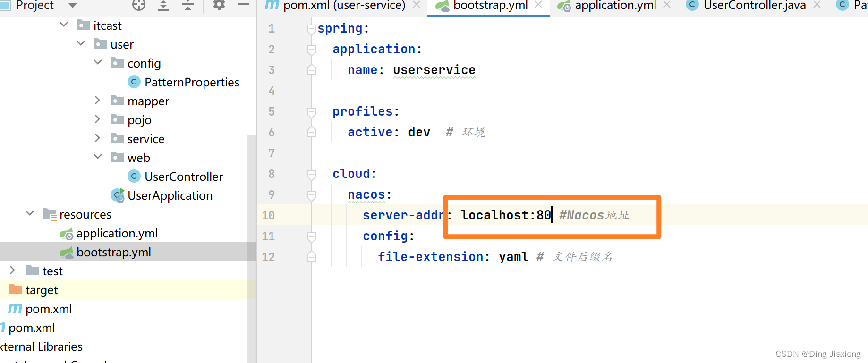Expand the test folder

12,270
